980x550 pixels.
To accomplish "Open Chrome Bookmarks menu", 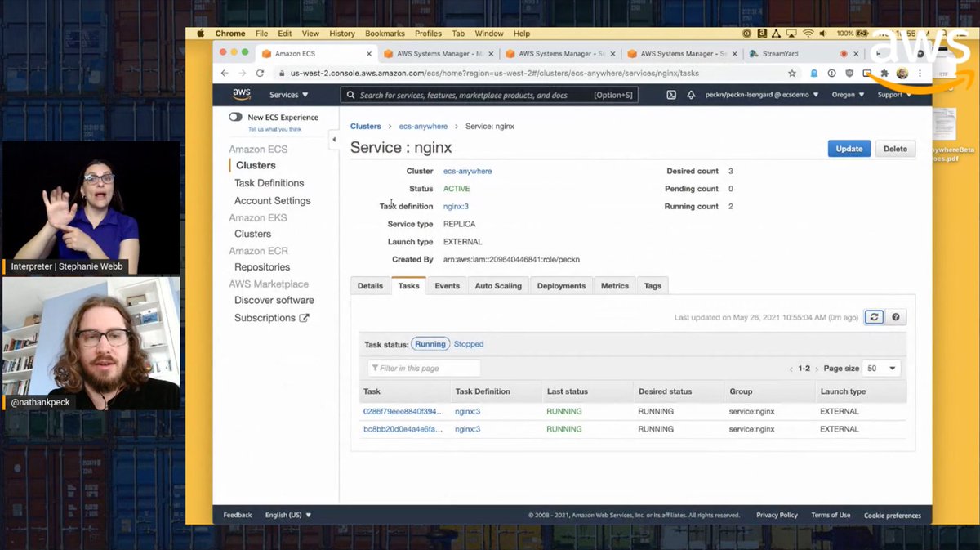I will (385, 34).
